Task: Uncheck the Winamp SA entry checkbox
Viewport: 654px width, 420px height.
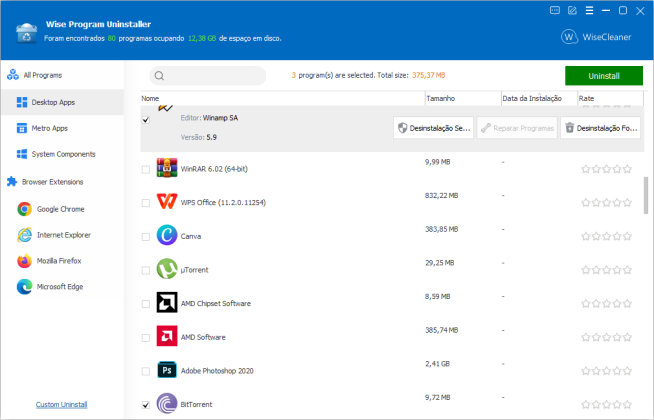Action: point(146,120)
